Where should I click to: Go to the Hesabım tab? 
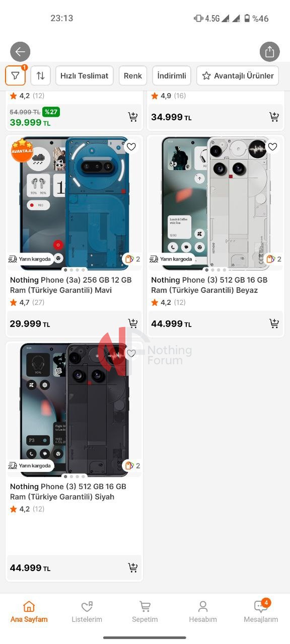203,612
